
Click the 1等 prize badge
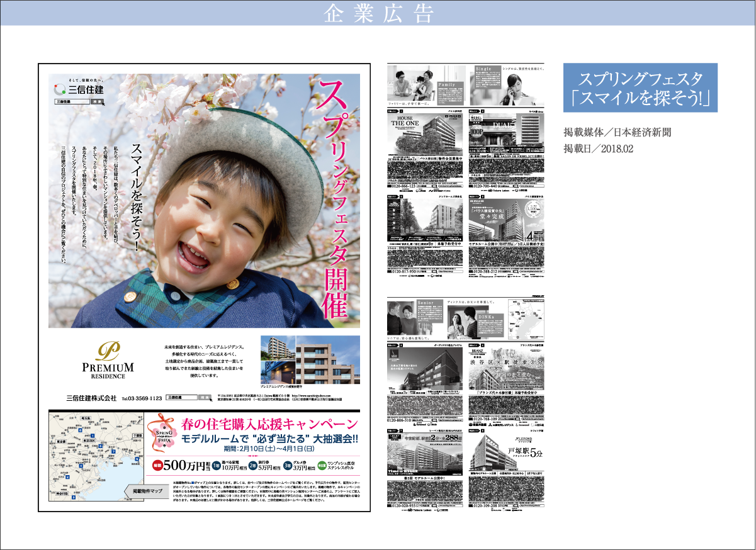(x=215, y=466)
